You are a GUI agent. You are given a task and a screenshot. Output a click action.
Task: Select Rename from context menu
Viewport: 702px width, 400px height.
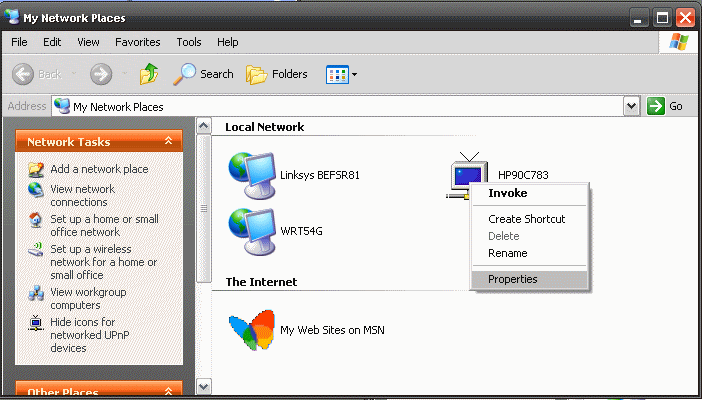(x=529, y=253)
